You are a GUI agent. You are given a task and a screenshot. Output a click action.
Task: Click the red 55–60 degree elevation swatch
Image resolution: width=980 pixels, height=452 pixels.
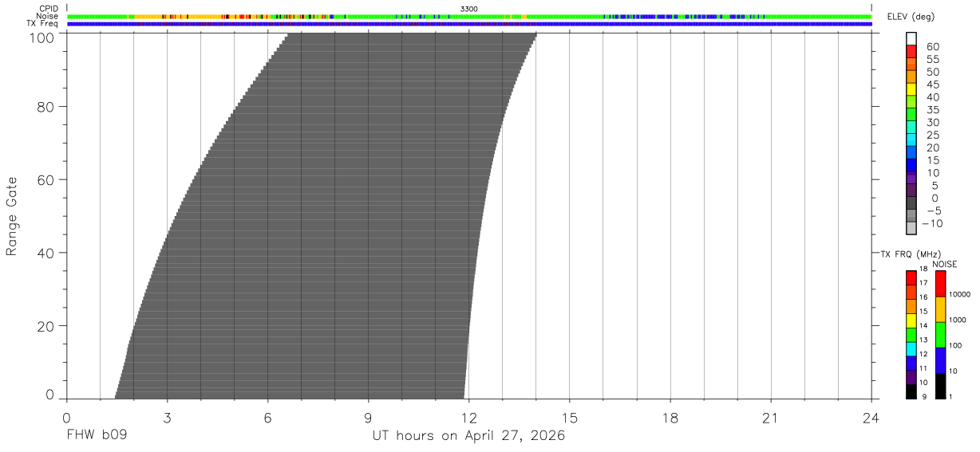pyautogui.click(x=911, y=51)
